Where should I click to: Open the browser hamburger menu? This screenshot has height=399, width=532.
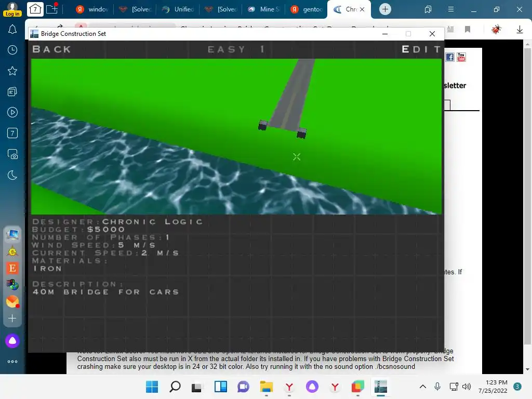[451, 9]
